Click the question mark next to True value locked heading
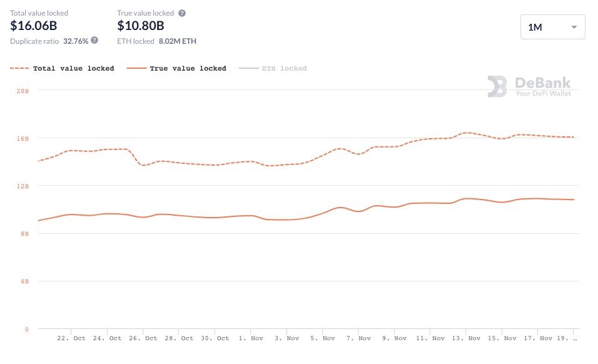Image resolution: width=598 pixels, height=364 pixels. tap(182, 13)
